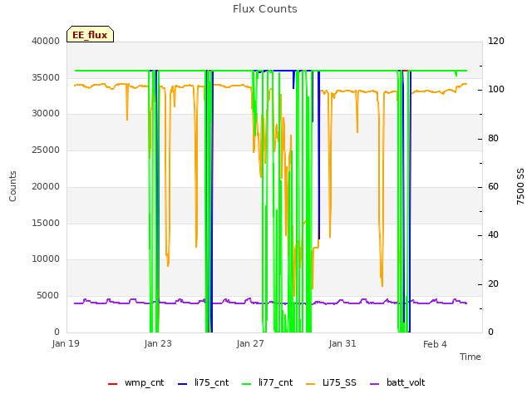Toggle the li75_cnt legend entry
The image size is (532, 399).
(203, 382)
